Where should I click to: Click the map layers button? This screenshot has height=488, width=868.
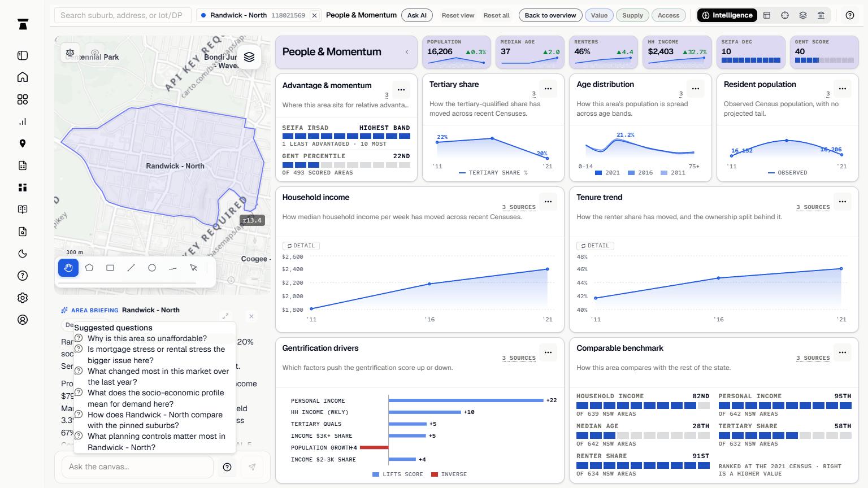click(x=249, y=57)
